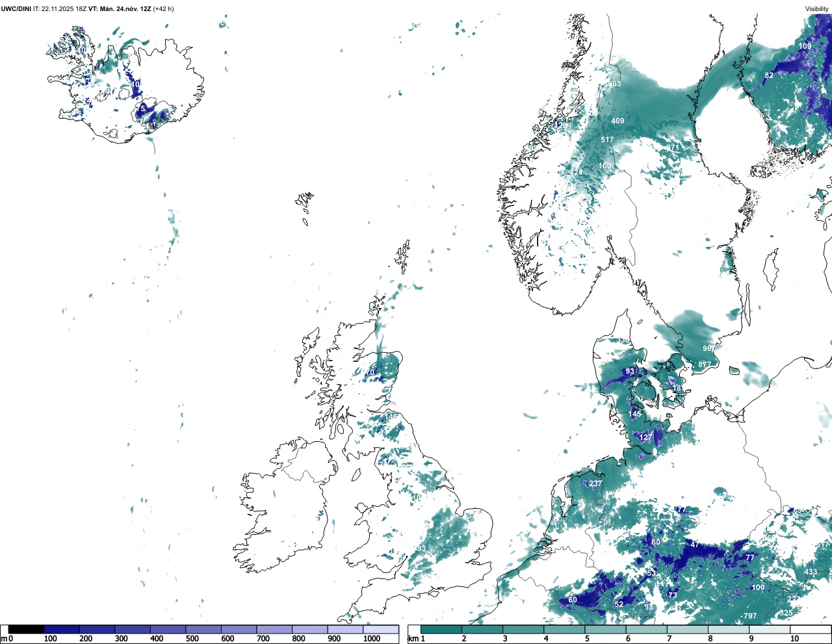Click the '47' value over central Germany
This screenshot has height=644, width=832.
(695, 545)
